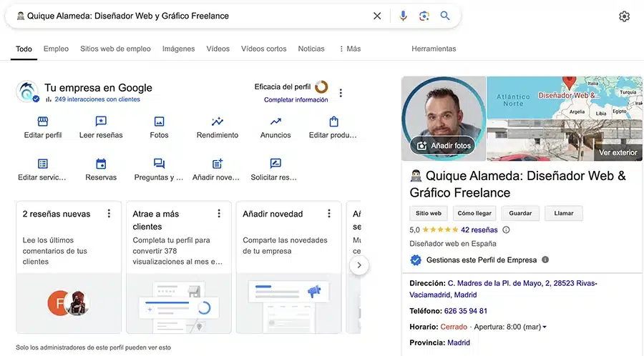Open Google Lens image search icon
Viewport: 644px width, 356px height.
[424, 16]
